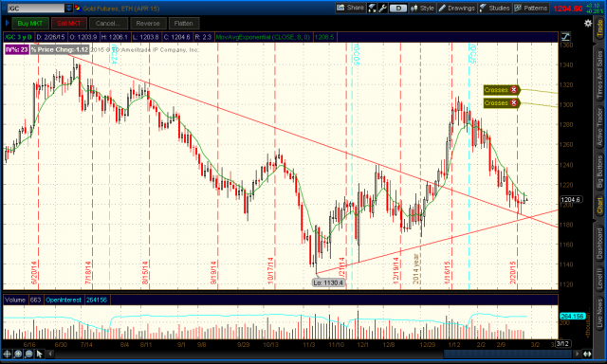Click the 3/12 date tag
607x364 pixels.
[562, 343]
